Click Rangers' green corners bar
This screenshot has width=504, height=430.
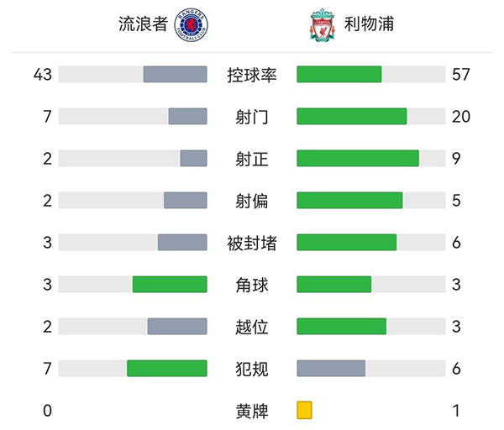pos(170,285)
